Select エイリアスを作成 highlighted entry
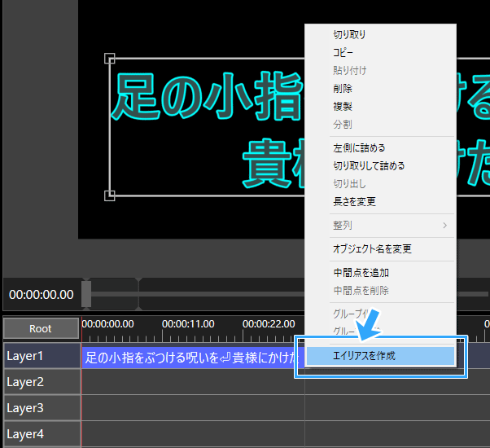 pos(364,356)
